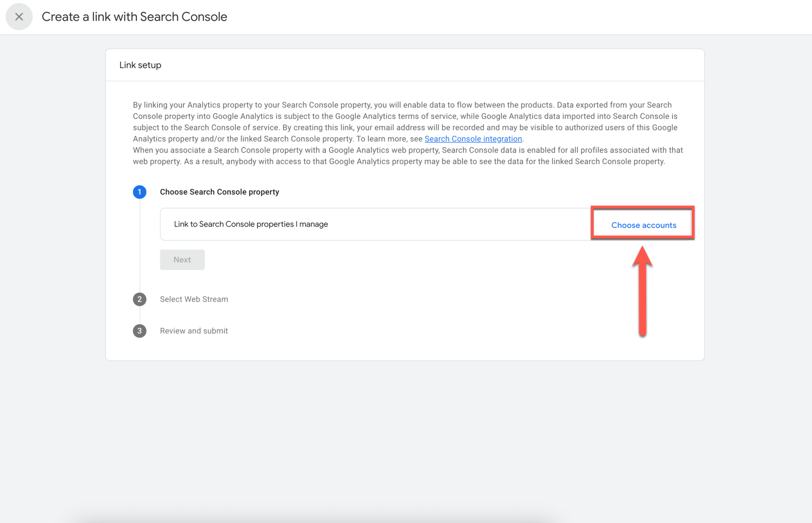812x523 pixels.
Task: Click the numbered circle for step 2
Action: tap(140, 299)
